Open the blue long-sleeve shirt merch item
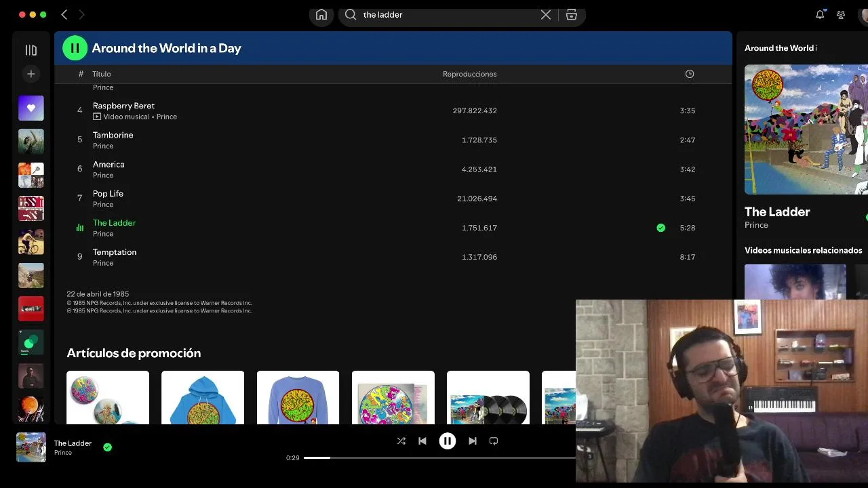Screen dimensions: 868x488 point(298,398)
